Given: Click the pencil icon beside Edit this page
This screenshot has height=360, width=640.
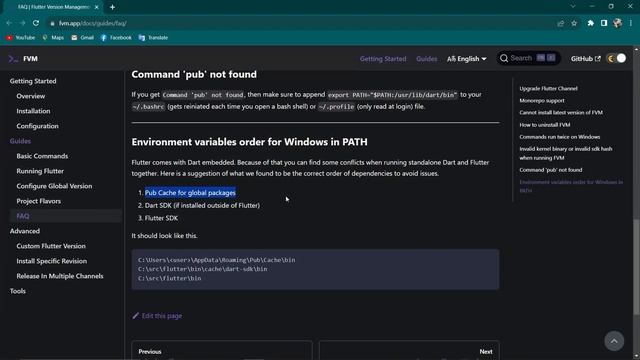Looking at the screenshot, I should [x=136, y=316].
